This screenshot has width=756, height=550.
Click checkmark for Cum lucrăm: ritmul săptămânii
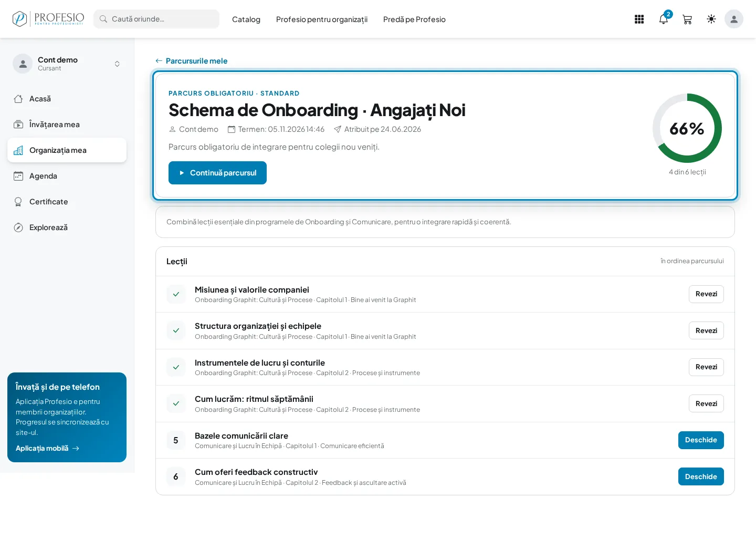click(x=176, y=403)
